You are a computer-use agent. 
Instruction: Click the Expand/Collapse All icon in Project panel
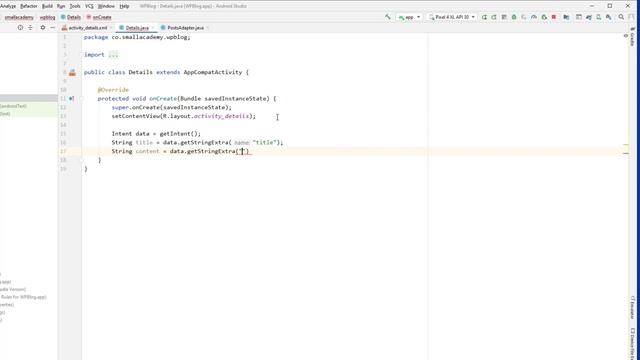[30, 28]
